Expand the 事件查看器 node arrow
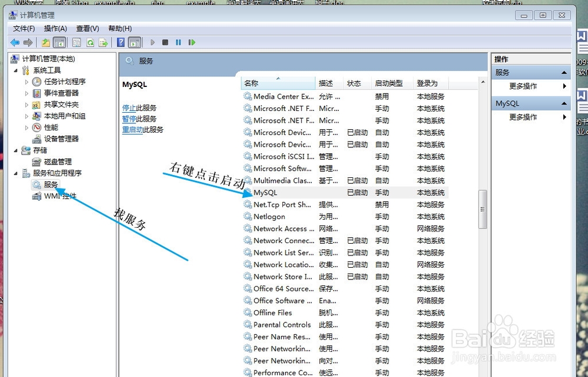The height and width of the screenshot is (377, 588). (26, 93)
